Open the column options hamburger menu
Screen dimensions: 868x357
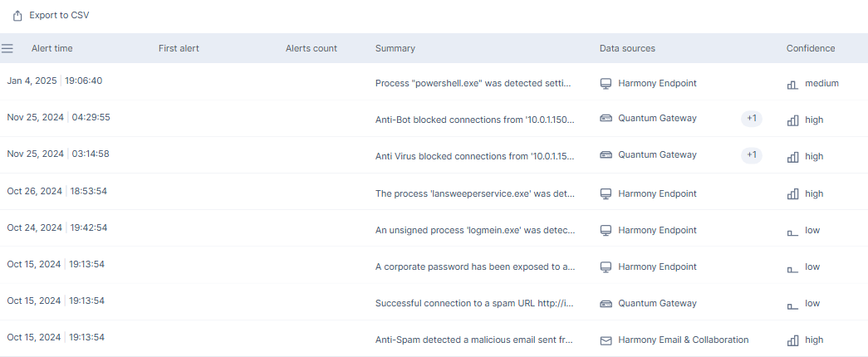tap(7, 49)
